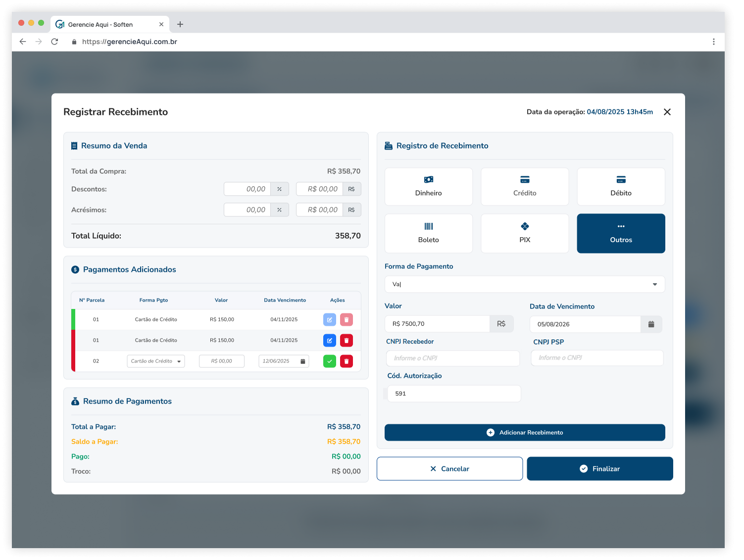
Task: Select Dinheiro payment method
Action: [x=428, y=187]
